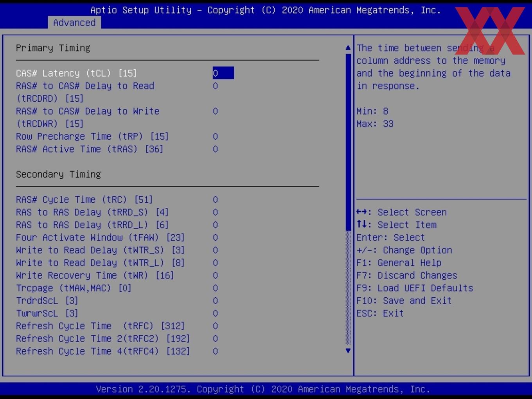The image size is (532, 399).
Task: Click the Select Item arrows hint
Action: (x=396, y=225)
